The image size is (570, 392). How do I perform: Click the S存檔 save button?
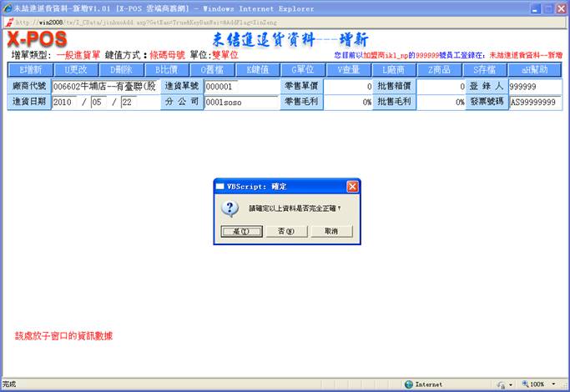click(486, 70)
